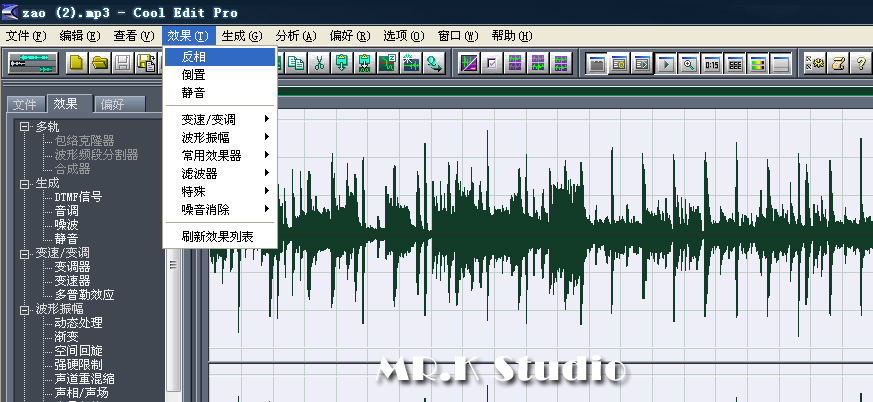This screenshot has width=873, height=402.
Task: Select 动态处理 in the effects tree
Action: pos(78,323)
